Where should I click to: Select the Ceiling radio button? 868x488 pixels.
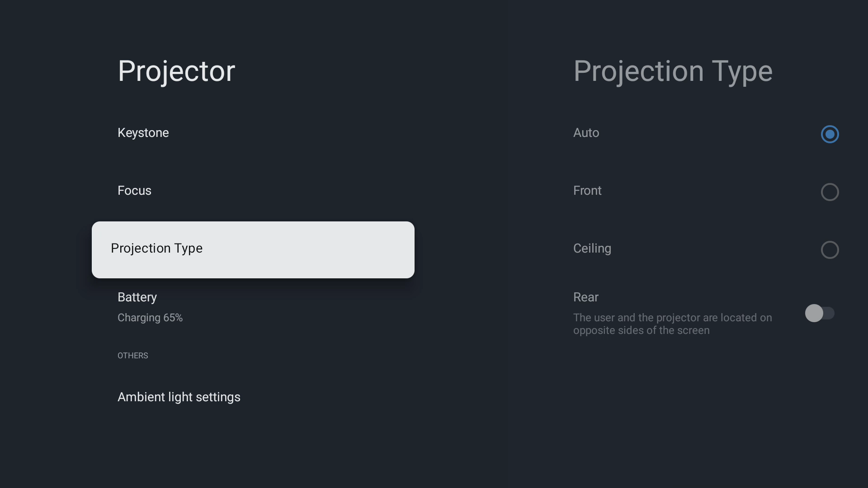pyautogui.click(x=830, y=250)
